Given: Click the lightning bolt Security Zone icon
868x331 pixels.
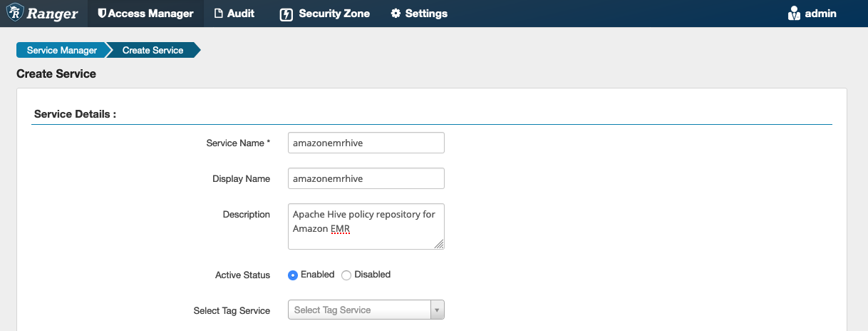Looking at the screenshot, I should 286,14.
